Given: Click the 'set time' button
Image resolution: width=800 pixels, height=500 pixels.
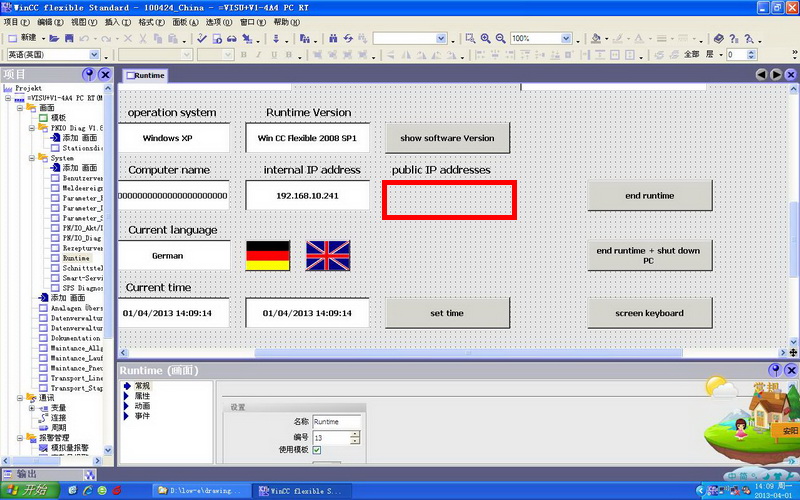Looking at the screenshot, I should pos(447,313).
